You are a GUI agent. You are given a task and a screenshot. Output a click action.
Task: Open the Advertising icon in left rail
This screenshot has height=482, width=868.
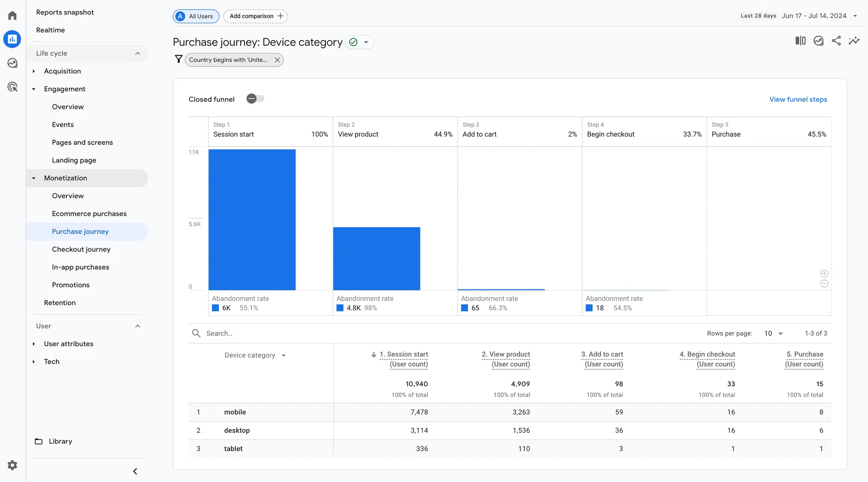[x=12, y=87]
